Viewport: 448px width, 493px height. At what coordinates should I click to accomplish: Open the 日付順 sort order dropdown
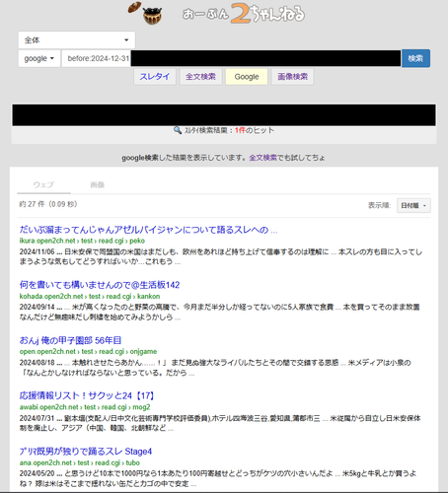pyautogui.click(x=413, y=205)
